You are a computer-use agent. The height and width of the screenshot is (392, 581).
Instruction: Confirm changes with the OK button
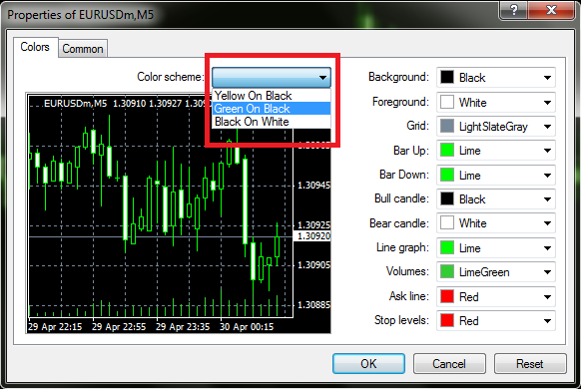368,363
